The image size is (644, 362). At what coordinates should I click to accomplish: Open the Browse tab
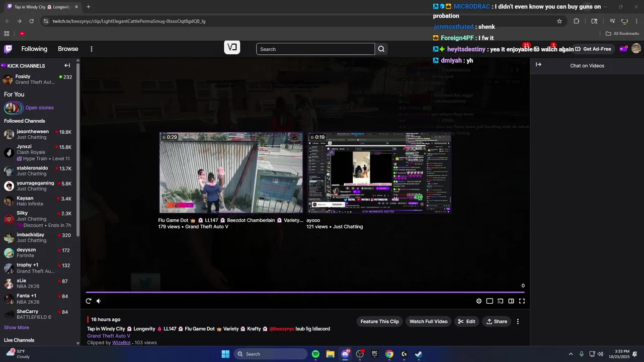[68, 49]
